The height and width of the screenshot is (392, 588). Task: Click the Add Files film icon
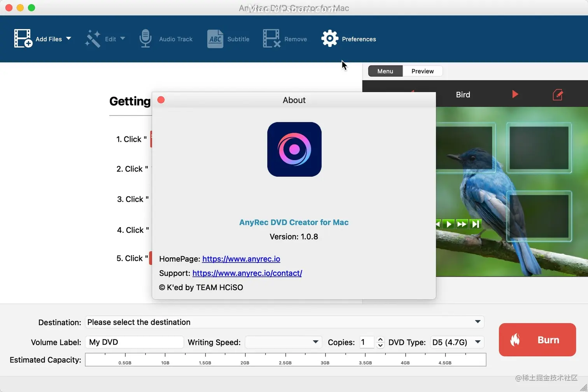click(23, 38)
